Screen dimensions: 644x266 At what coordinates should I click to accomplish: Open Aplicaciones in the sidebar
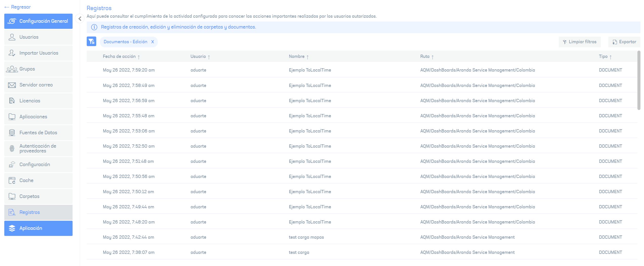[38, 117]
